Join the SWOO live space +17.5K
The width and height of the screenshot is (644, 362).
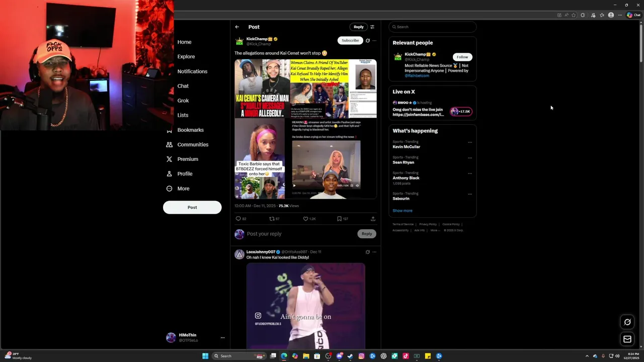461,112
